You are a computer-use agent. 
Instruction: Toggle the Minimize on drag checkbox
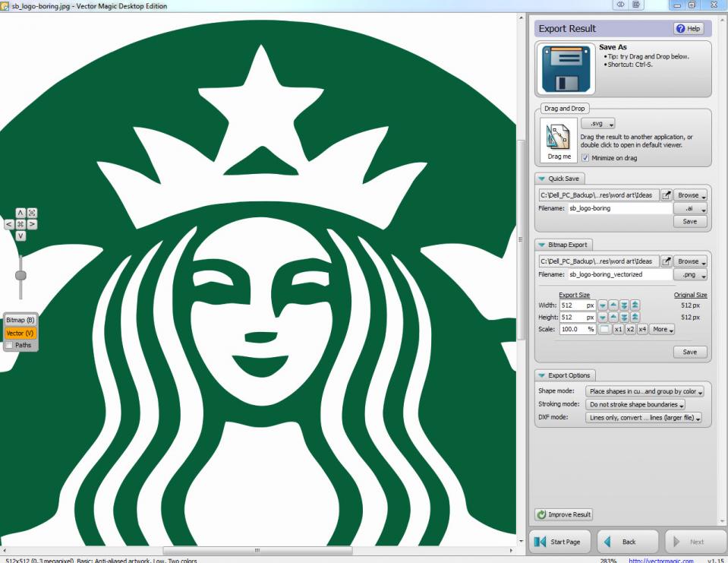(585, 158)
